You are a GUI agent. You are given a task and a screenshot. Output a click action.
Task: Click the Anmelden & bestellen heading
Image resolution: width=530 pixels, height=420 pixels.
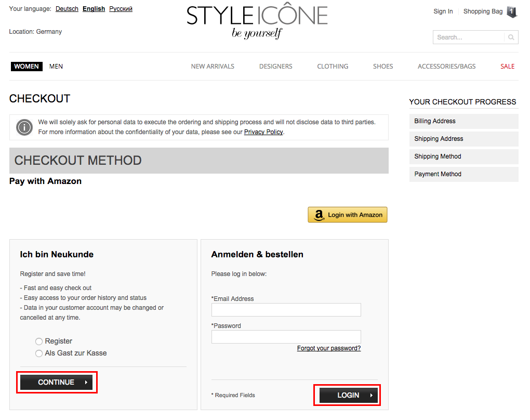[257, 254]
